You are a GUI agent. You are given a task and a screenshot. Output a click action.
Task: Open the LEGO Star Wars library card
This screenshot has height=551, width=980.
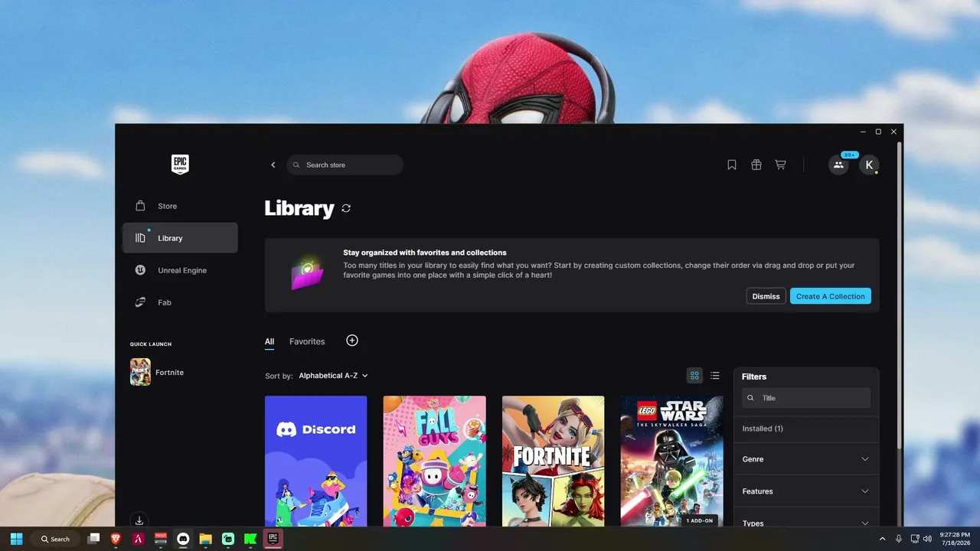tap(671, 461)
